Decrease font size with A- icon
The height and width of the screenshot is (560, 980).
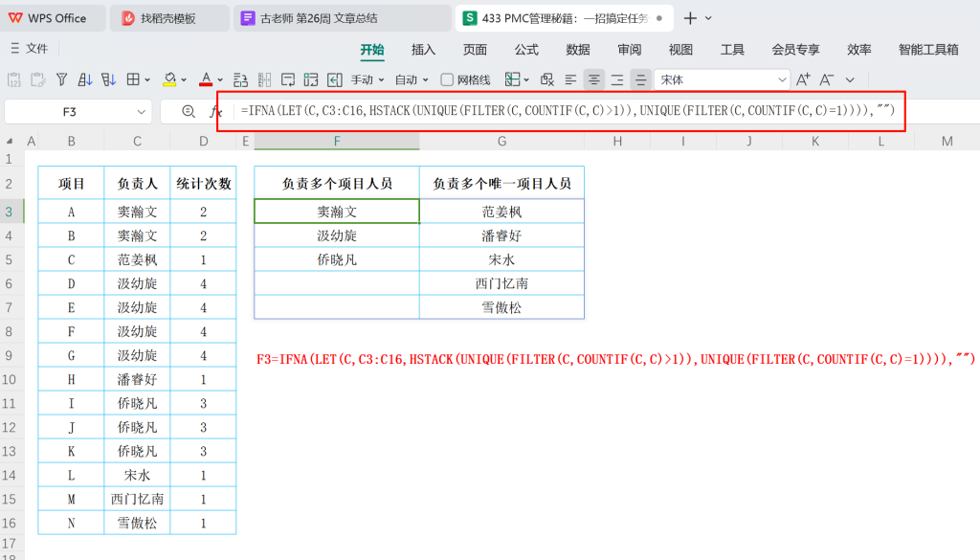tap(827, 79)
